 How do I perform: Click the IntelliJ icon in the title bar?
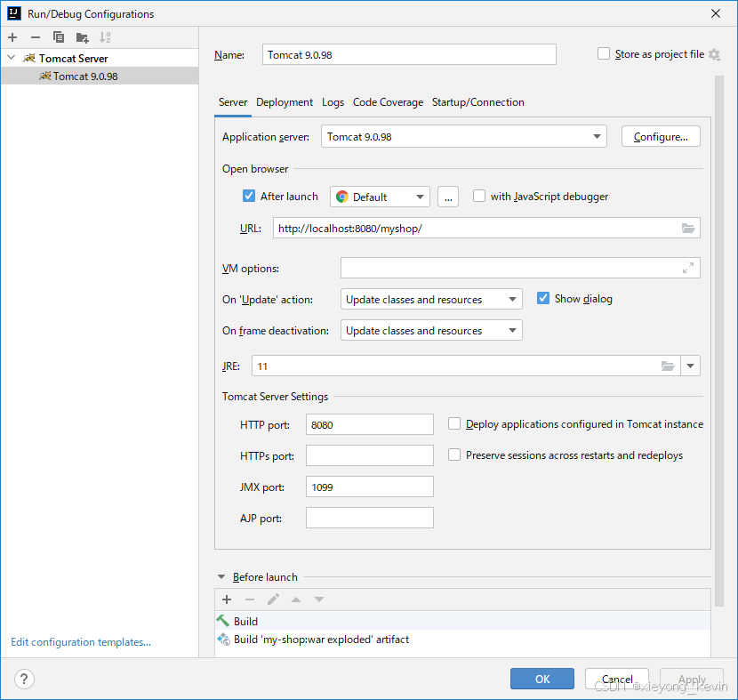coord(14,13)
